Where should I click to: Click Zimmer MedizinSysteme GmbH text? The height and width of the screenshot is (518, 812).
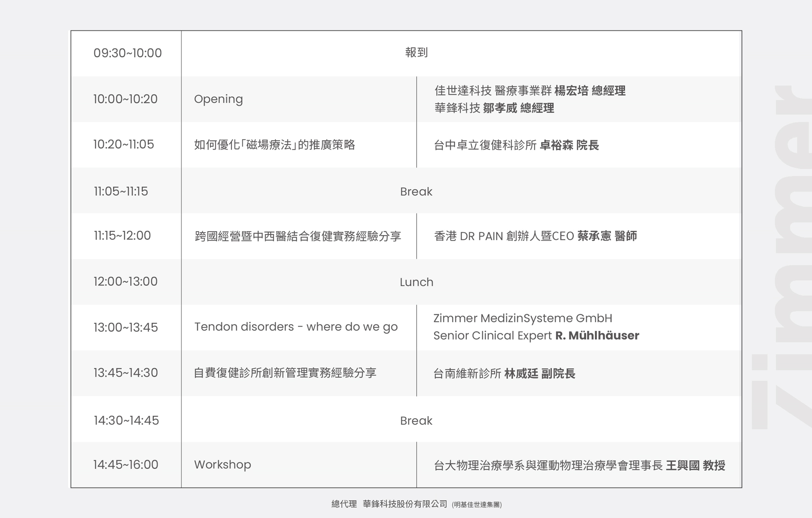tap(523, 318)
